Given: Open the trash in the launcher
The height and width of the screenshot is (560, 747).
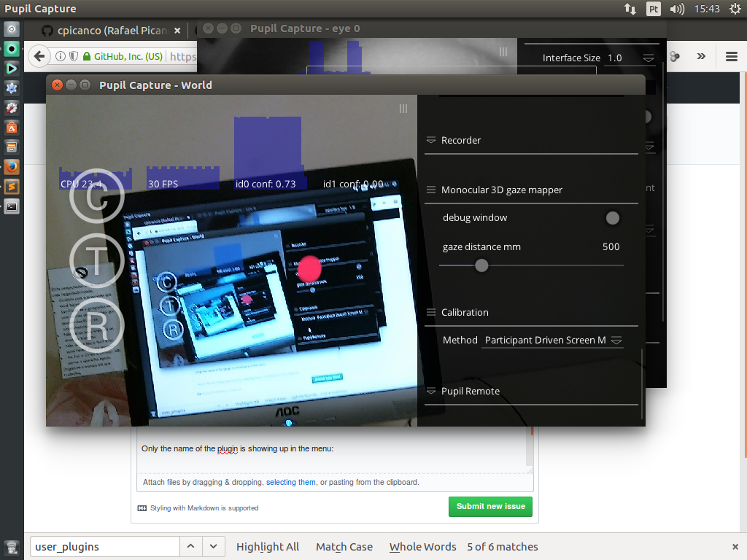Looking at the screenshot, I should (x=12, y=548).
